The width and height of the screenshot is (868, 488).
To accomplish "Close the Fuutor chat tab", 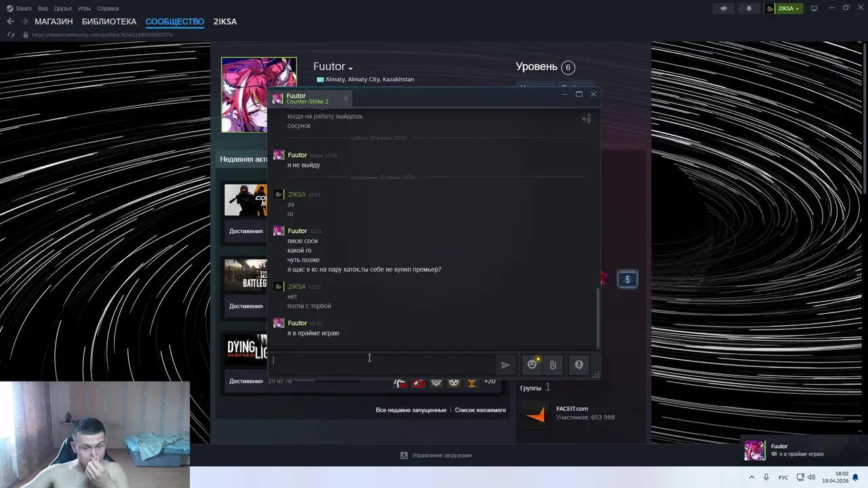I will point(345,98).
